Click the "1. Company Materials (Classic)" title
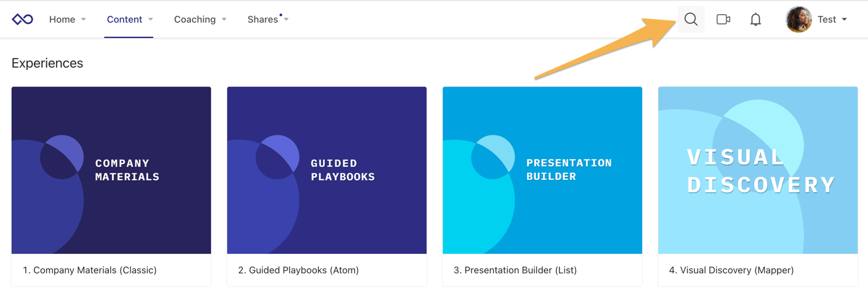 click(90, 270)
